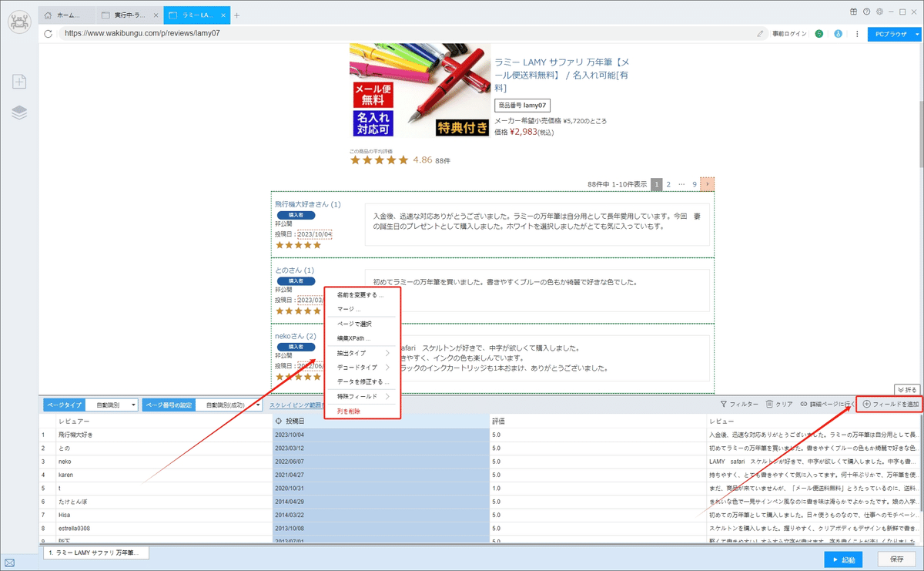Open reviewer nekoさん (2) link
The height and width of the screenshot is (571, 924).
click(x=296, y=337)
